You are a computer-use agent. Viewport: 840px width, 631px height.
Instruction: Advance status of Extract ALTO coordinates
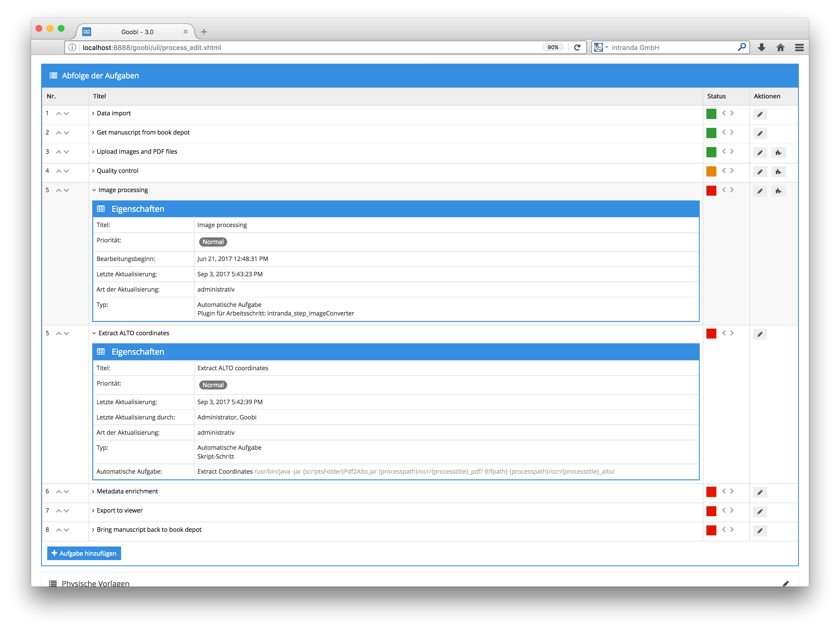pos(732,333)
